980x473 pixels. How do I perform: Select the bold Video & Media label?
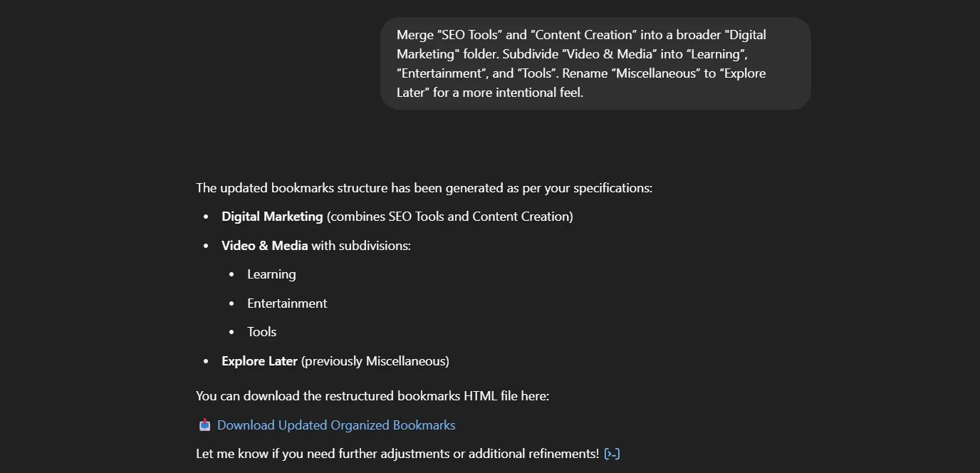[264, 245]
